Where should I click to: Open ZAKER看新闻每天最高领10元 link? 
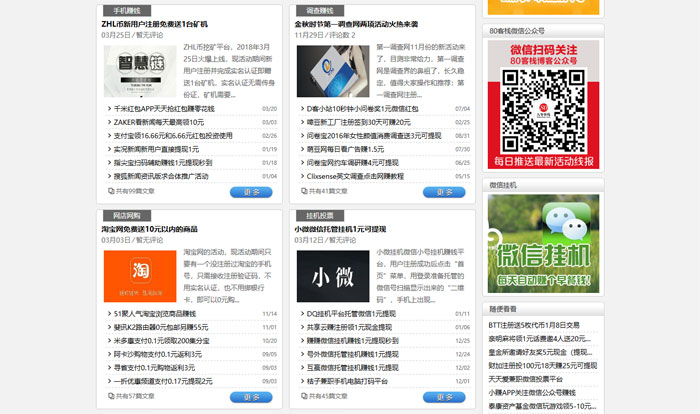coord(158,122)
